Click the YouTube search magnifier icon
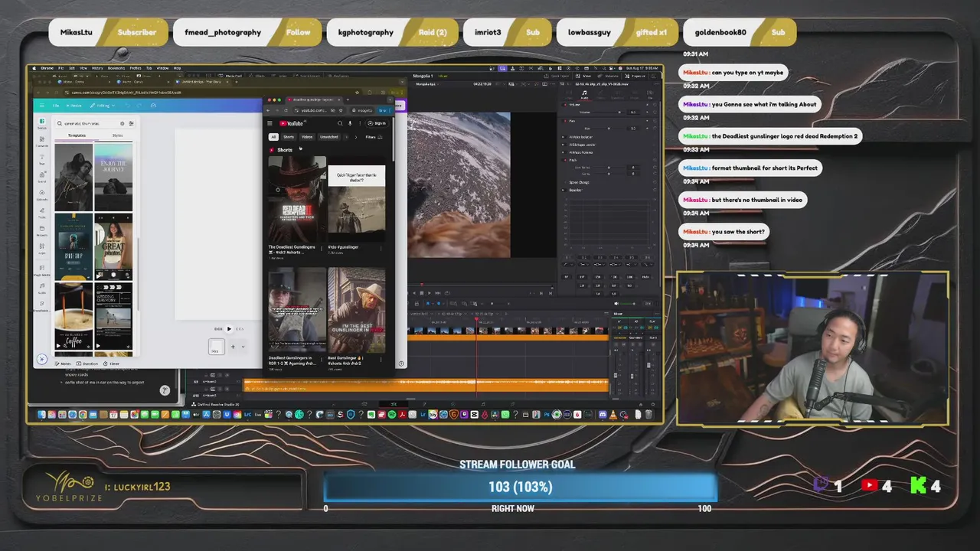This screenshot has width=980, height=551. 340,123
